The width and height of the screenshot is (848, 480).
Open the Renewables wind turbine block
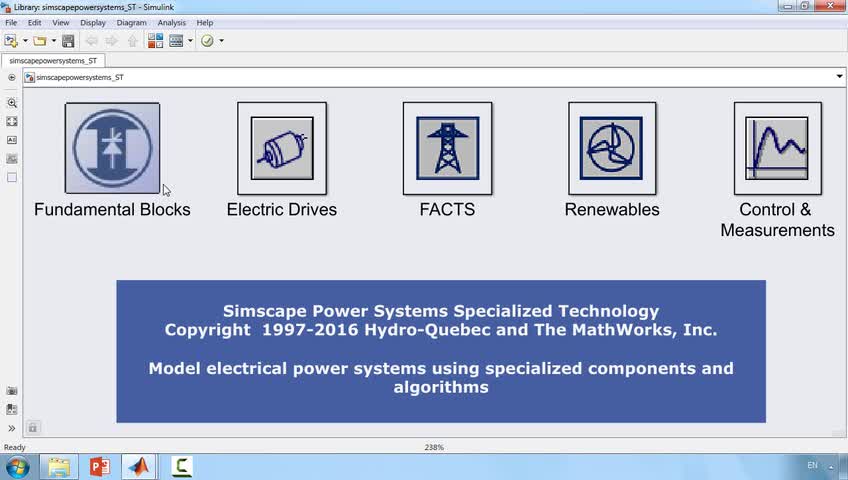[x=612, y=148]
